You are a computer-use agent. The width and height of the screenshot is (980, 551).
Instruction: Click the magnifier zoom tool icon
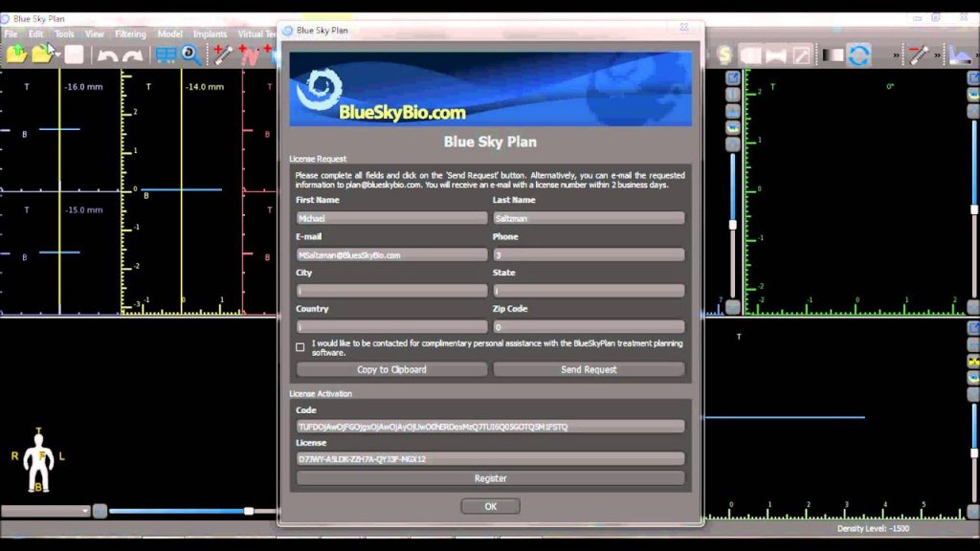(x=191, y=55)
